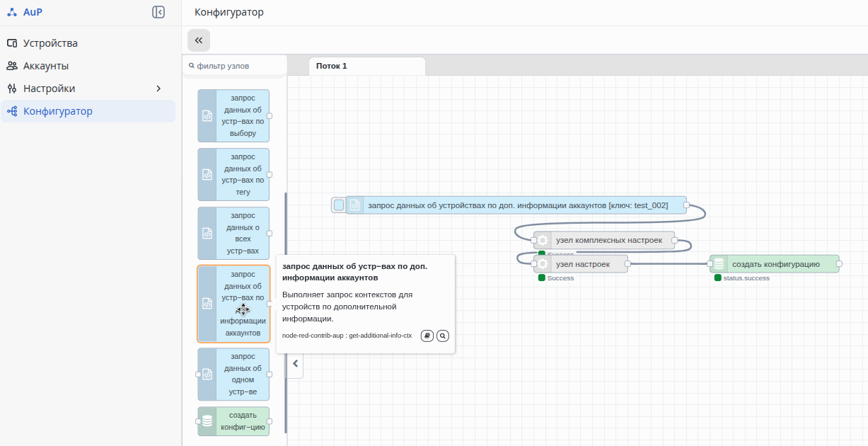
Task: Click icon of palette node о всех устр-вах
Action: (207, 233)
